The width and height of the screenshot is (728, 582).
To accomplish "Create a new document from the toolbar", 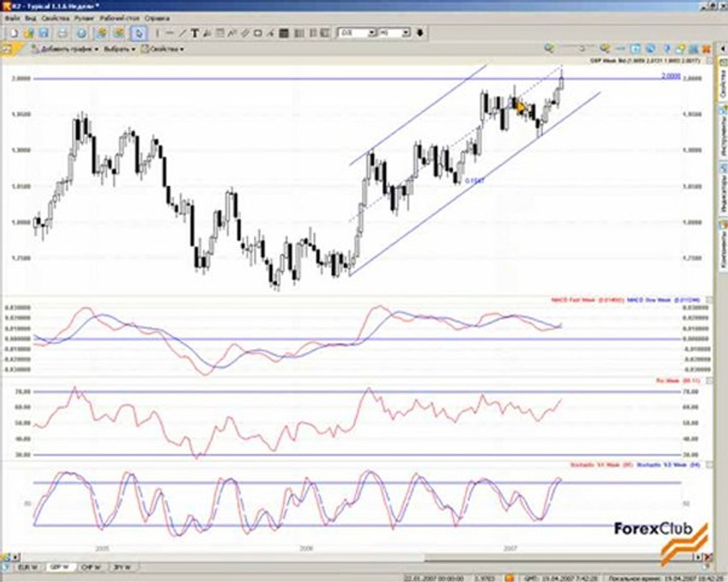I will (14, 33).
